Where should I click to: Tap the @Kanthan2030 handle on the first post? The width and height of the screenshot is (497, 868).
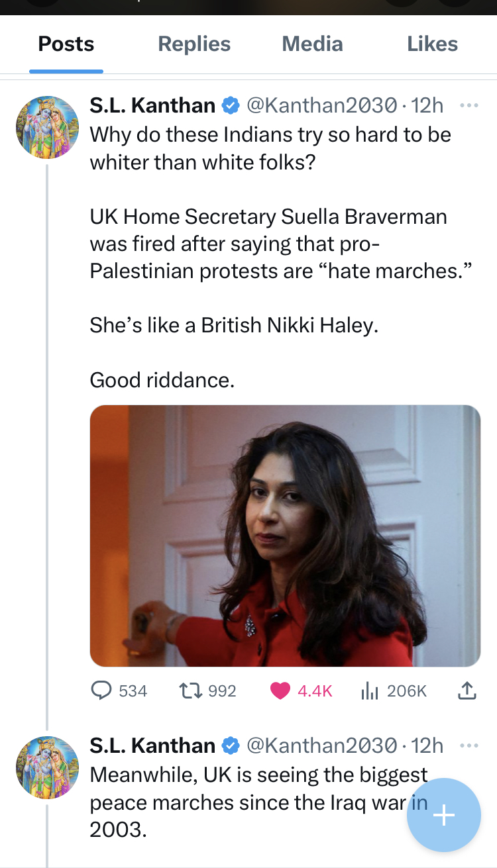tap(322, 105)
